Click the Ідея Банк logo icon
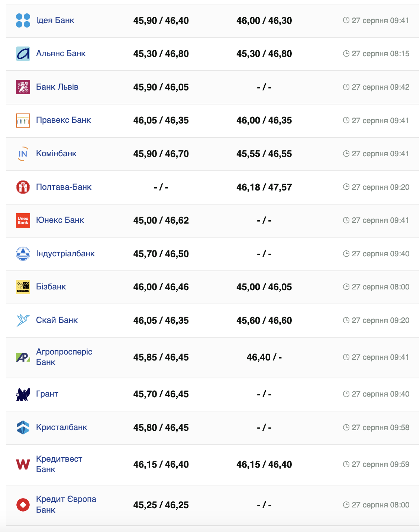This screenshot has width=420, height=532. pyautogui.click(x=23, y=20)
